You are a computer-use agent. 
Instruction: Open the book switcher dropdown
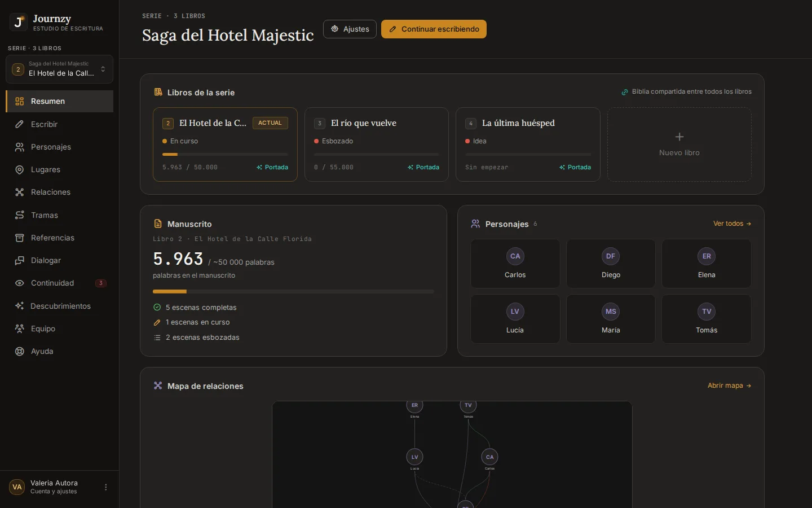[59, 69]
